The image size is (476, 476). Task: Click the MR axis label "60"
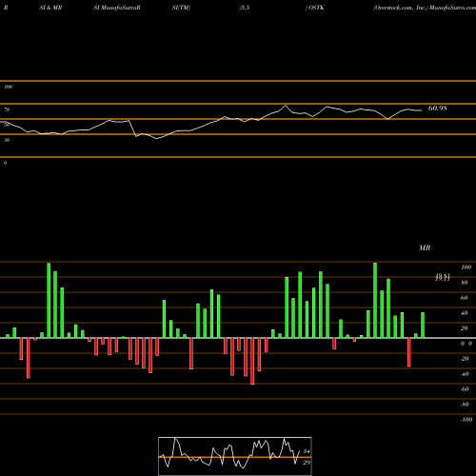465,298
